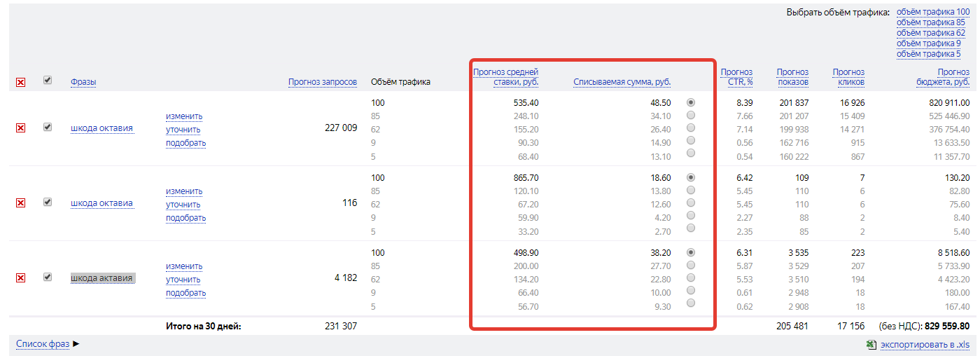
Task: Select traffic 100 radio for шкода октавиа (18.60)
Action: [x=691, y=177]
